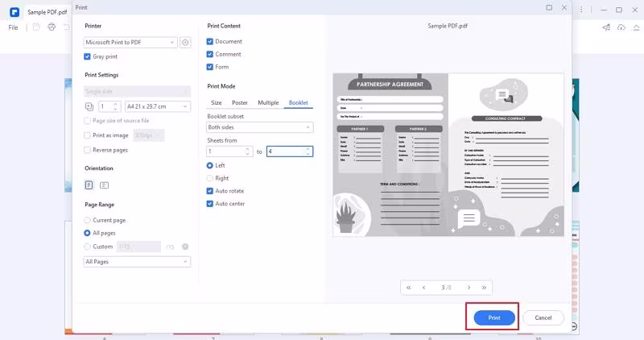Select All pages range option
Viewport: 644px width, 340px height.
(87, 233)
